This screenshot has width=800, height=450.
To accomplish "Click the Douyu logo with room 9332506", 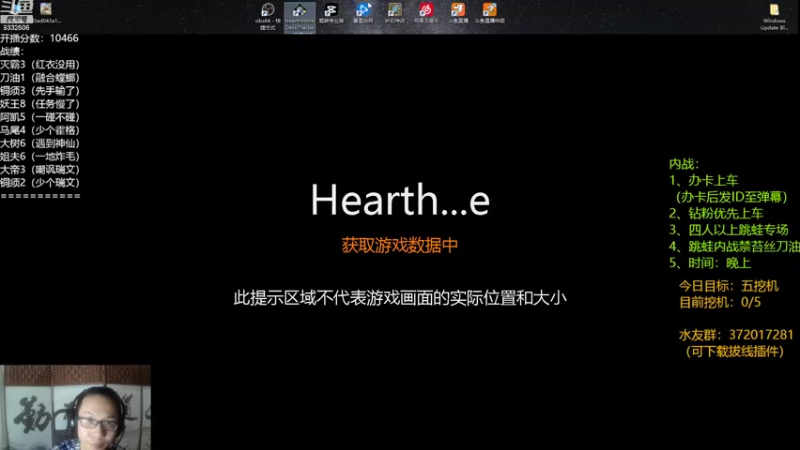I will [x=16, y=15].
